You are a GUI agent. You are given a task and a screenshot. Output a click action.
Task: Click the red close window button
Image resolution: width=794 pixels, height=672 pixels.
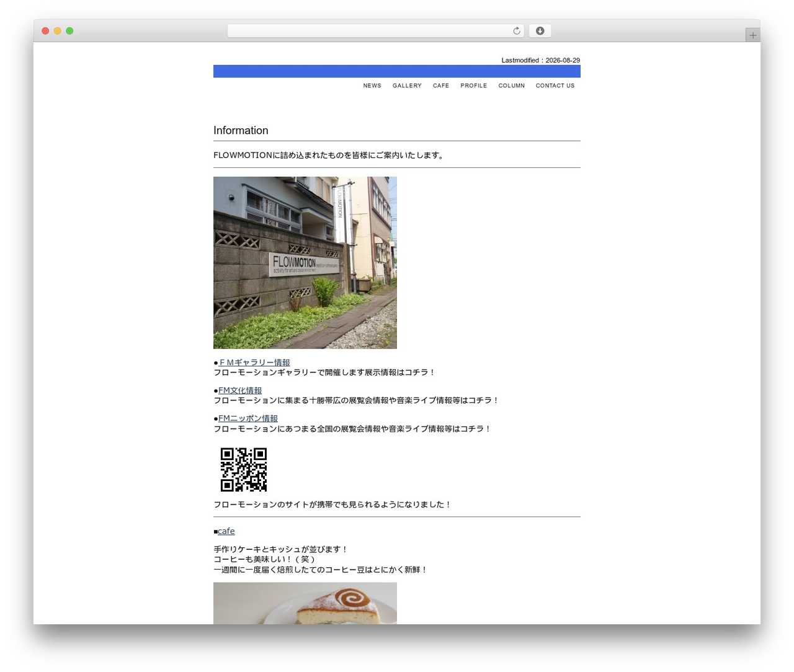(45, 31)
